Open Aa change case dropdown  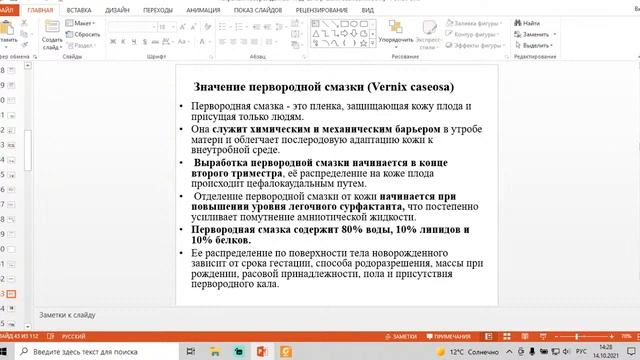183,42
